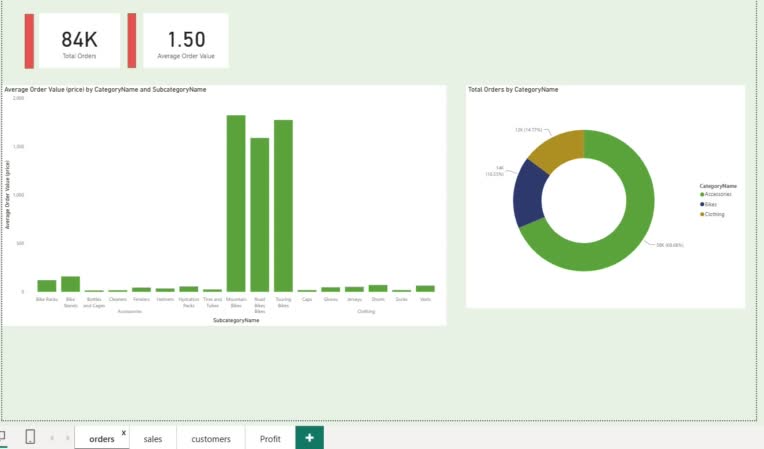
Task: Click the 12K (14.17%) data label
Action: pyautogui.click(x=529, y=130)
